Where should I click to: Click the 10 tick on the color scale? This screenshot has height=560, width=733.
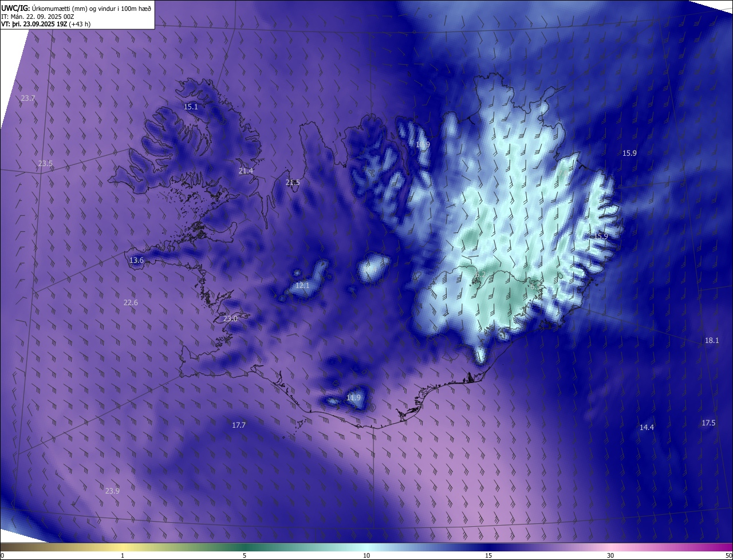tap(366, 555)
